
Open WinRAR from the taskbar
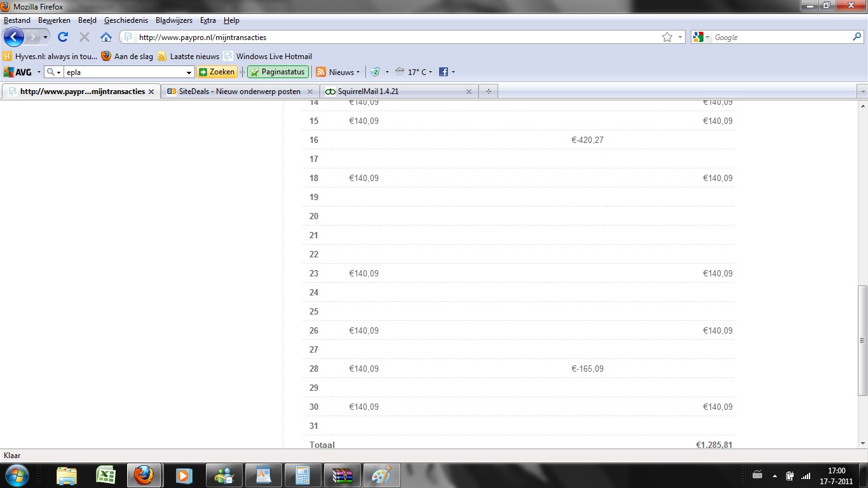click(342, 475)
